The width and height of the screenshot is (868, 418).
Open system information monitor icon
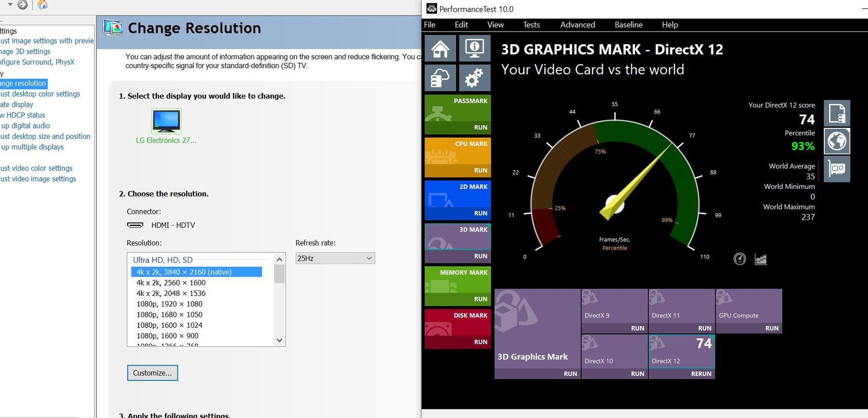point(475,48)
